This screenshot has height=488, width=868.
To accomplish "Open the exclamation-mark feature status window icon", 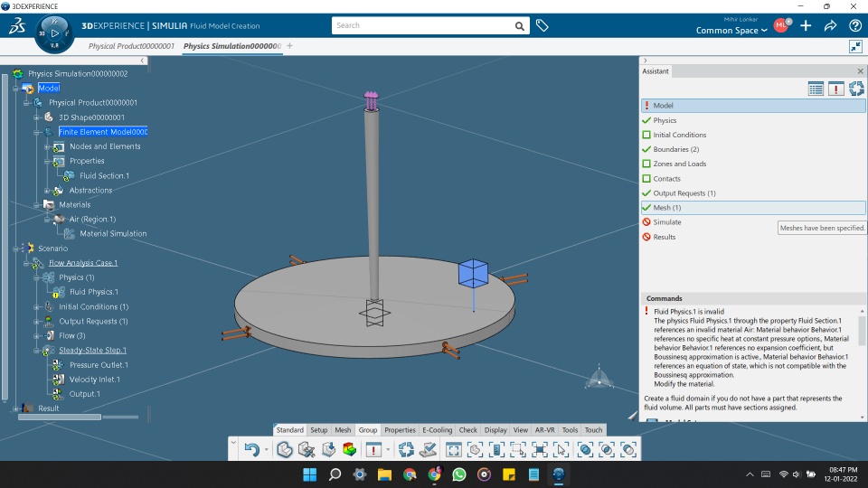I will point(373,449).
